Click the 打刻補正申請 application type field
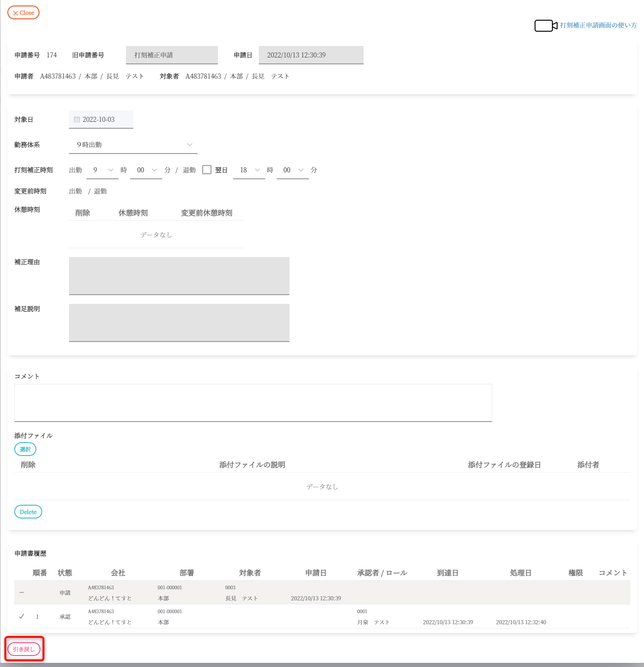 click(x=172, y=55)
